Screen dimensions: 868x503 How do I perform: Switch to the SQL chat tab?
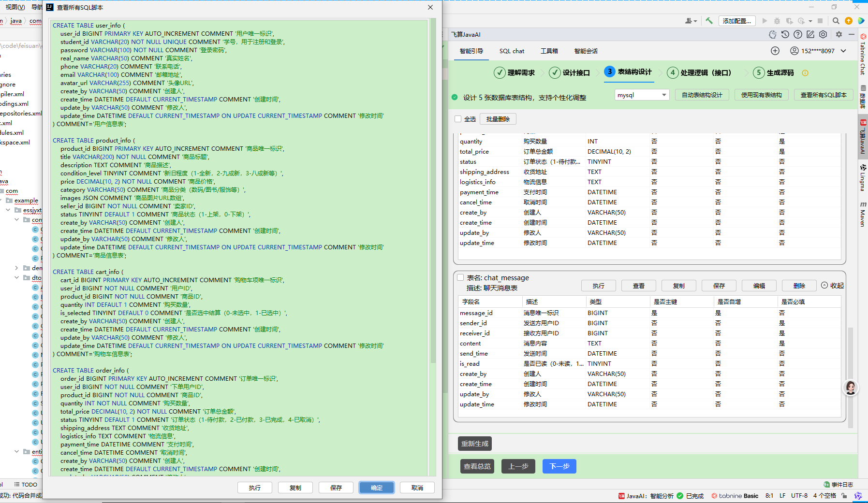(x=512, y=51)
